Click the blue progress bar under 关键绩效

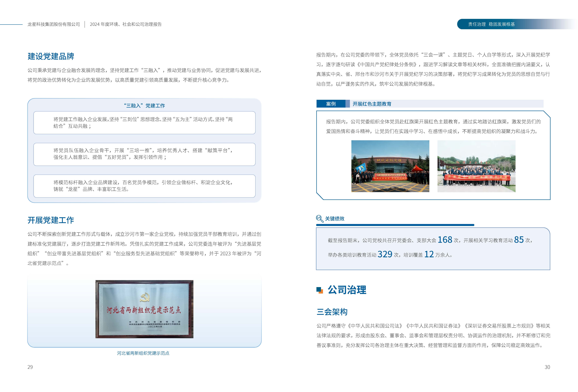tap(395, 225)
